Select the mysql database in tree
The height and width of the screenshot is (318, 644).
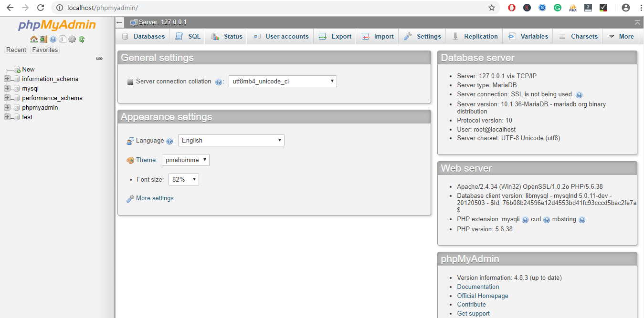click(30, 89)
